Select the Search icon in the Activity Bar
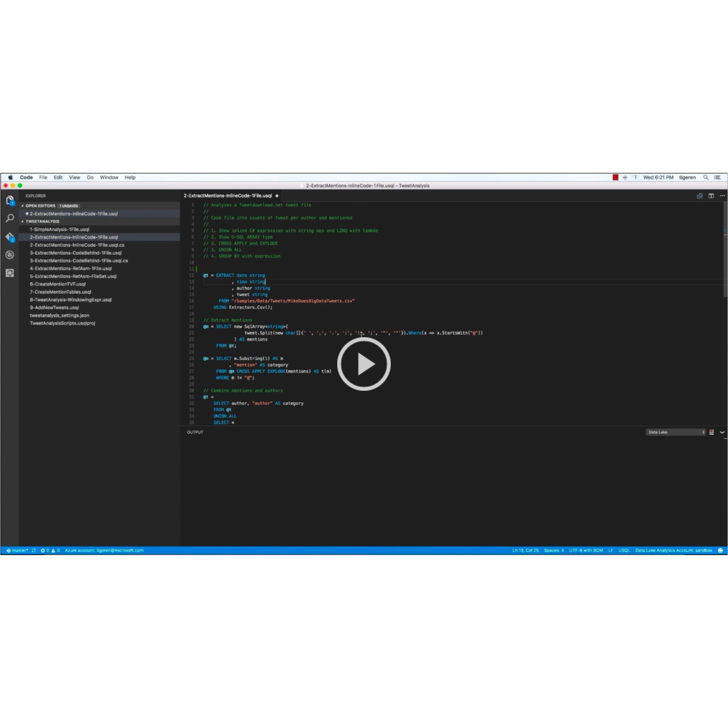This screenshot has width=728, height=728. [x=10, y=217]
